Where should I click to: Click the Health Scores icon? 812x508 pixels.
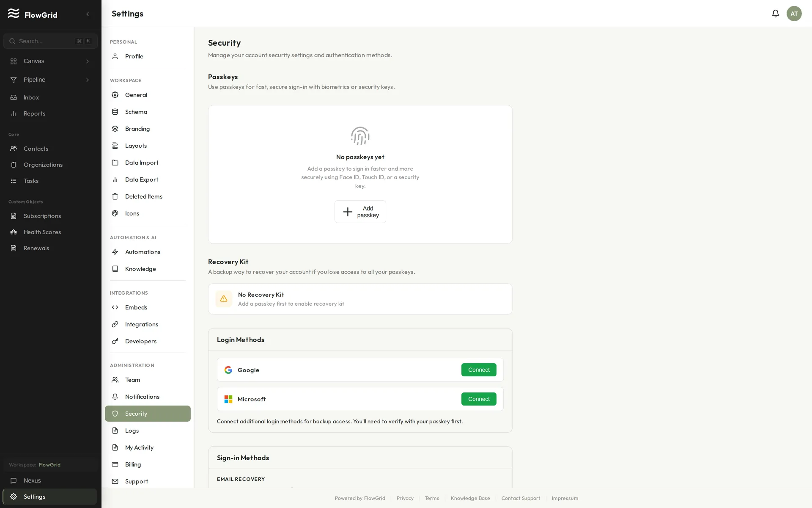14,232
